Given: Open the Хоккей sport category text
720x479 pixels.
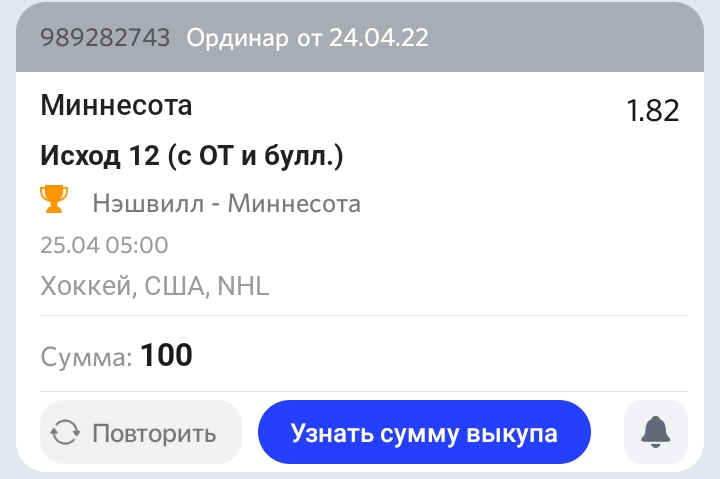Looking at the screenshot, I should (85, 286).
